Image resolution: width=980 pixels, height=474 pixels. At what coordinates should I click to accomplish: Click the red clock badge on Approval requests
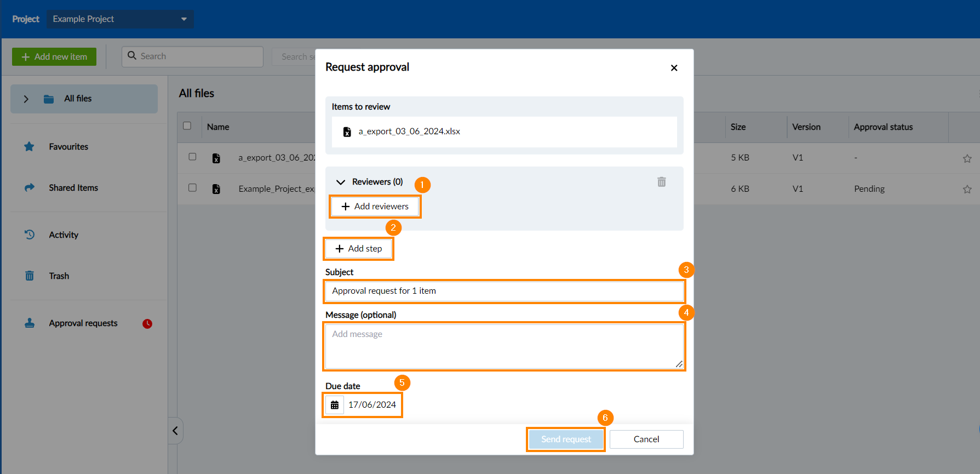pyautogui.click(x=147, y=324)
